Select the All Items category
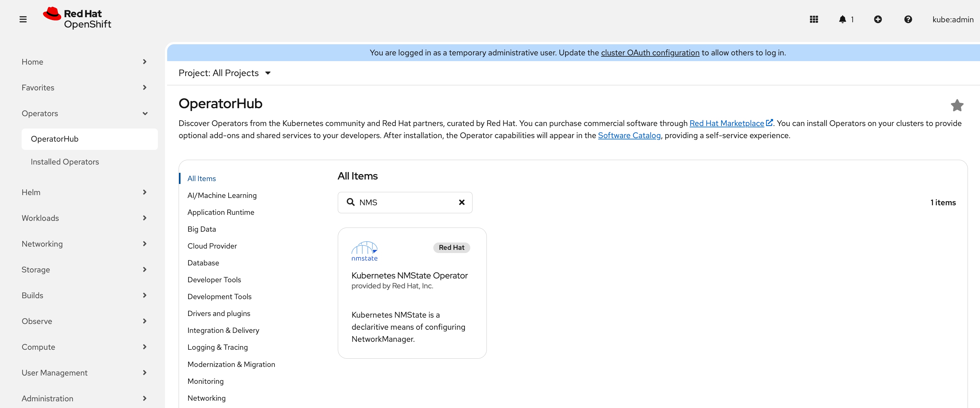Screen dimensions: 980x408 tap(201, 178)
